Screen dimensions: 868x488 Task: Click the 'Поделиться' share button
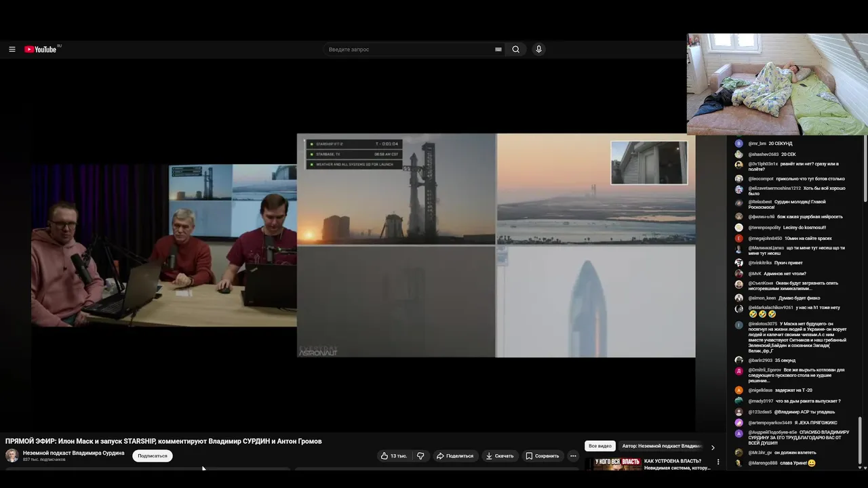click(x=455, y=456)
